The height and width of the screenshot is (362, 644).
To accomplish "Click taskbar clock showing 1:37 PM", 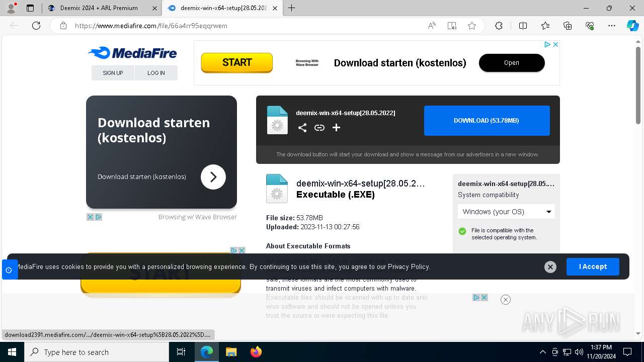I will click(x=601, y=352).
